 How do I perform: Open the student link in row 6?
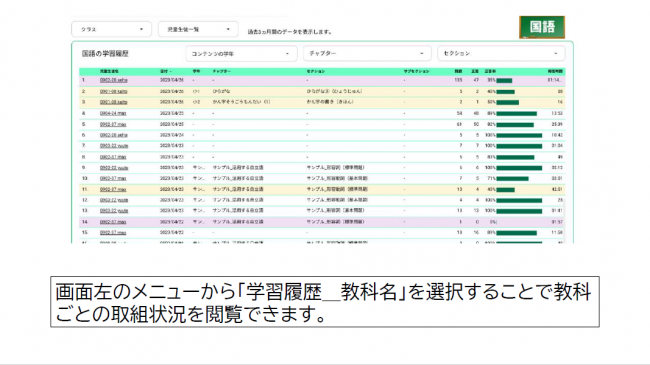click(x=114, y=135)
